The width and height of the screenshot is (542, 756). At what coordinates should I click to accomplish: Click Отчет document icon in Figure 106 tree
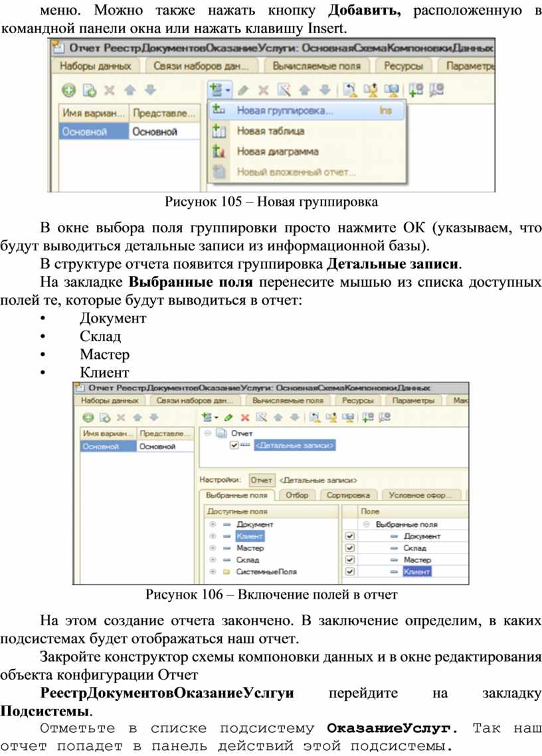tap(221, 433)
